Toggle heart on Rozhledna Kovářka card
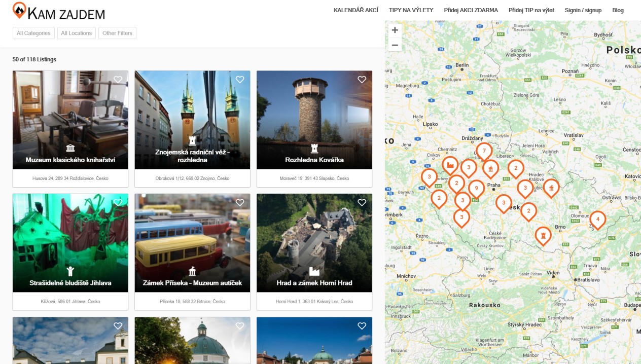 tap(362, 80)
